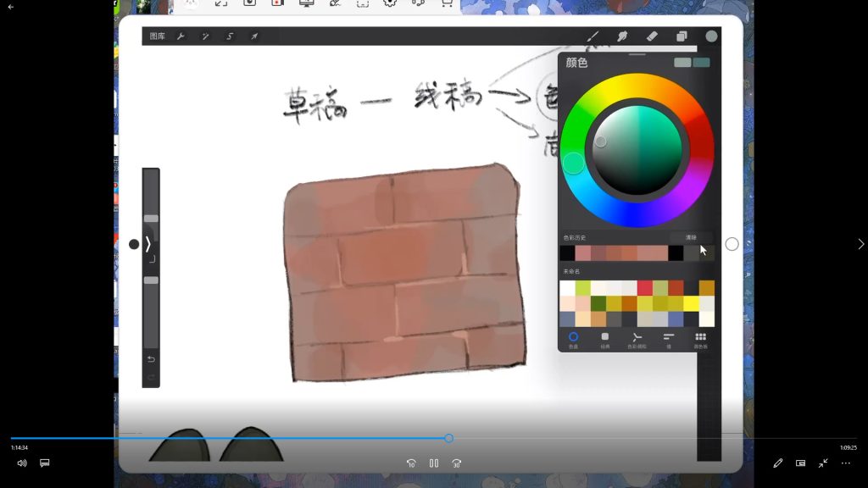
Task: Open the Layers panel icon
Action: [682, 36]
